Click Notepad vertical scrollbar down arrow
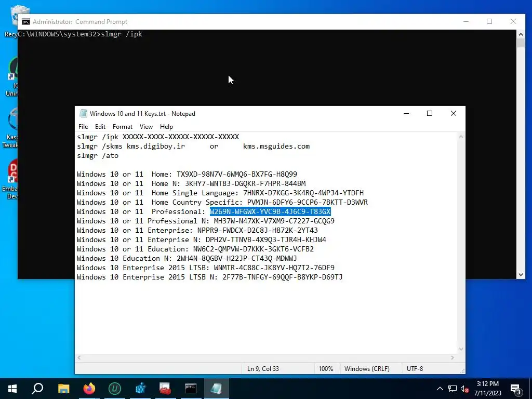This screenshot has width=532, height=399. [x=461, y=349]
